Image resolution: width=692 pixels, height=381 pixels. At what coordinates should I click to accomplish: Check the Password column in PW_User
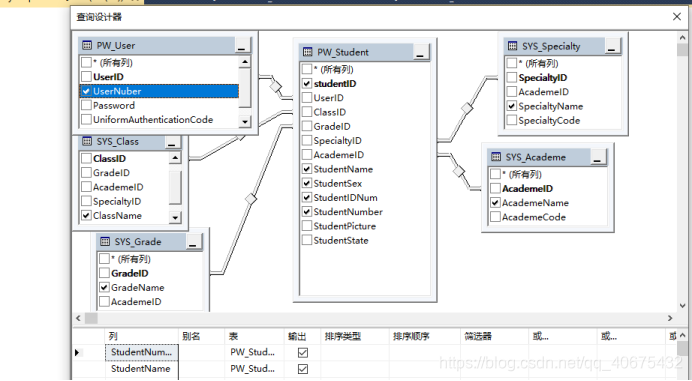tap(86, 105)
